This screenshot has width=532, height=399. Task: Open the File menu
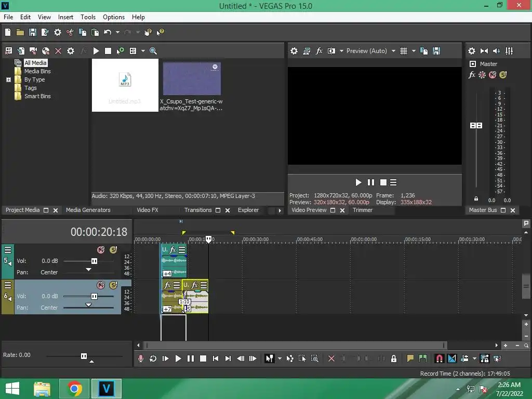8,17
